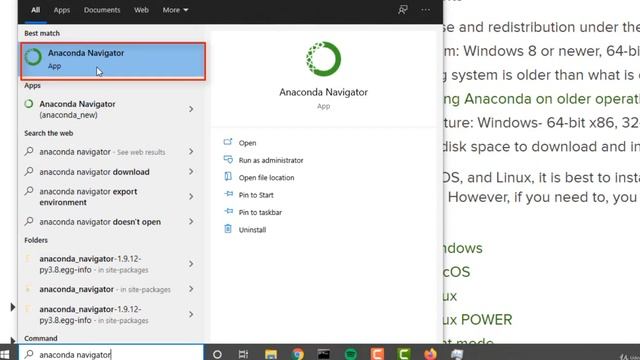Click green 'ndows' link in the browser

tap(463, 248)
